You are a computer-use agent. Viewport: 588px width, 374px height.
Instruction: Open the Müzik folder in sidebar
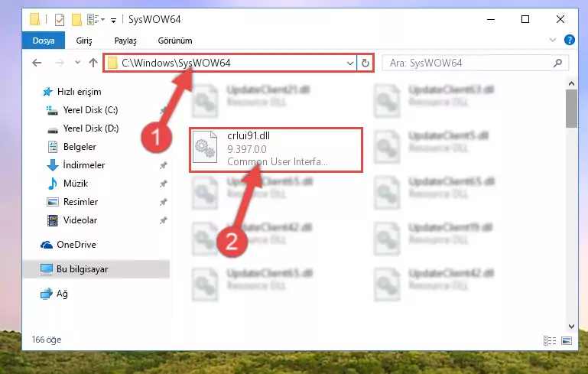tap(76, 184)
